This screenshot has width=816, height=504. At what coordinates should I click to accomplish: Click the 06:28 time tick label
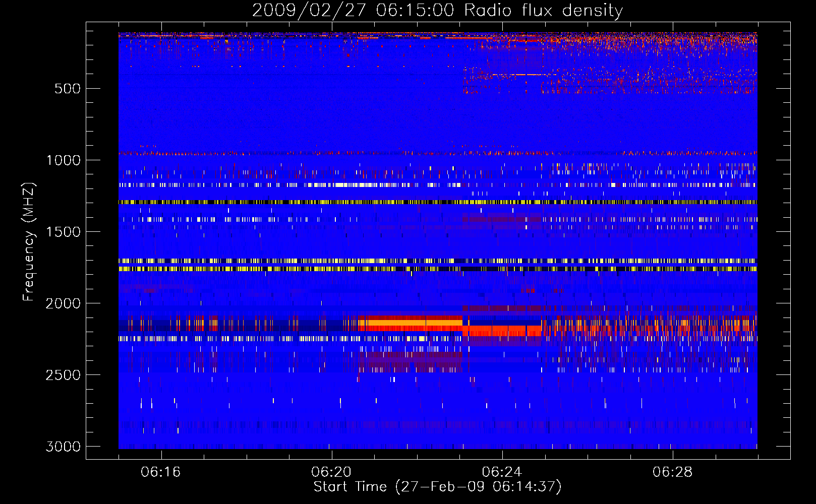(x=672, y=472)
